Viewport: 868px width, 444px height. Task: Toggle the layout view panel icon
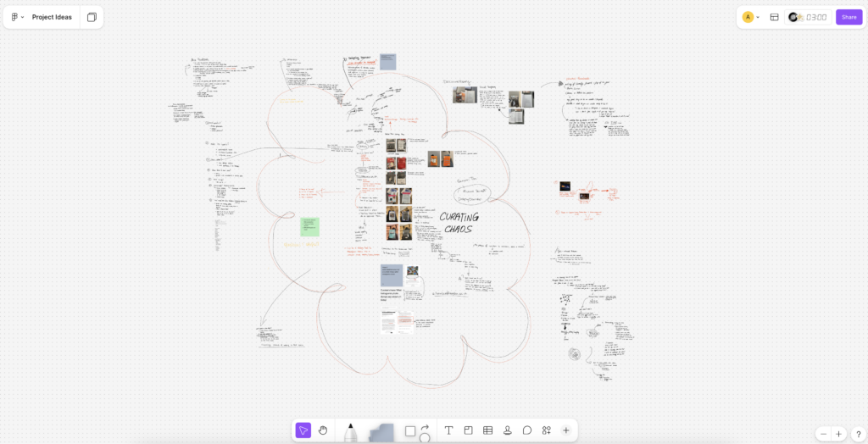pos(774,17)
